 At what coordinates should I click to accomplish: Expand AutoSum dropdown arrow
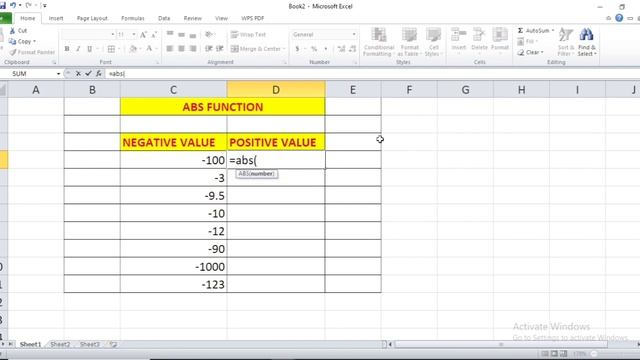click(x=553, y=31)
